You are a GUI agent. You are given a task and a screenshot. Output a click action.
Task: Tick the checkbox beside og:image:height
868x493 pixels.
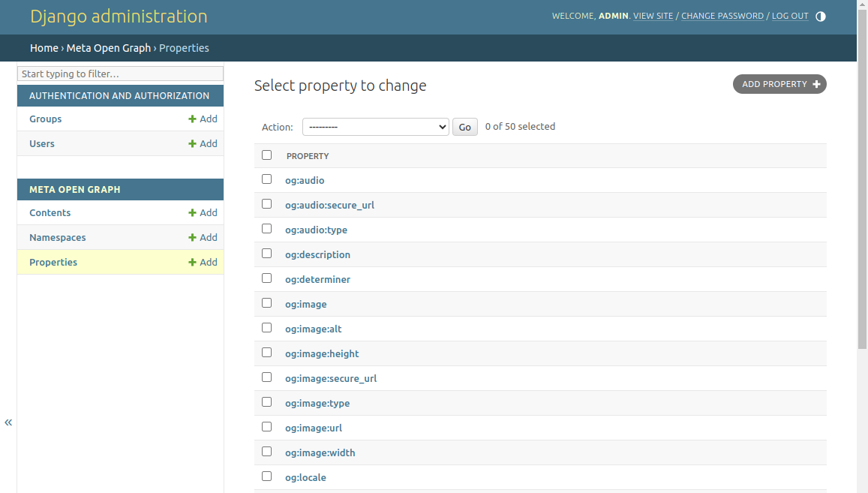(x=267, y=352)
